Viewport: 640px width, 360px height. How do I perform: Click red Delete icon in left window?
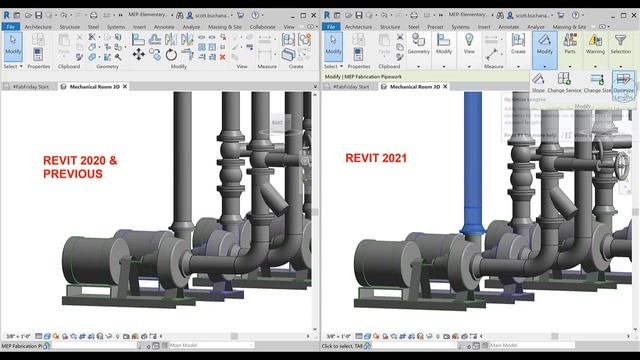[222, 57]
